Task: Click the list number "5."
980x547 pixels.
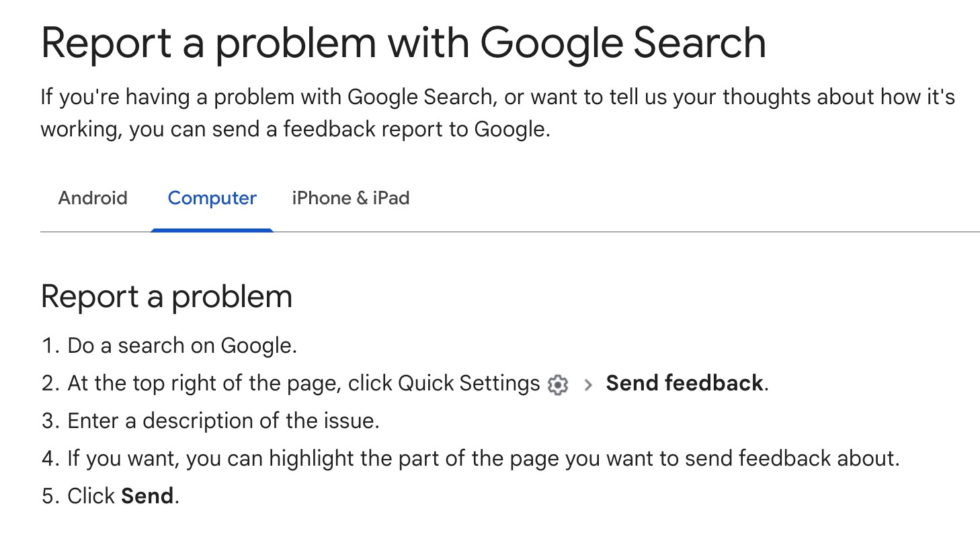Action: tap(51, 496)
